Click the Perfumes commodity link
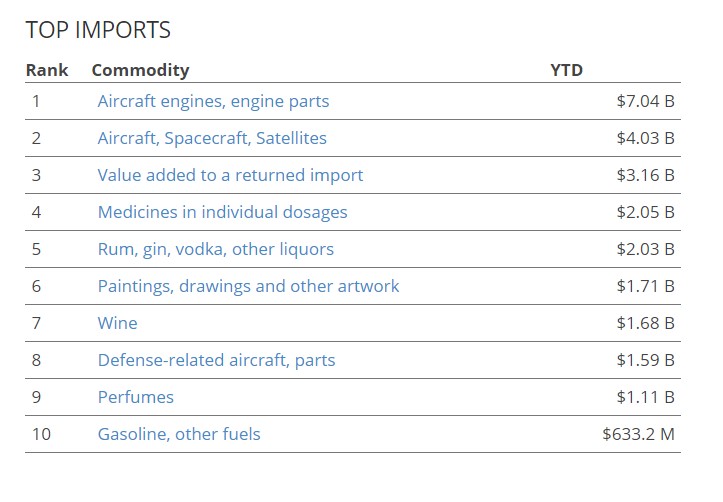Image resolution: width=723 pixels, height=502 pixels. (x=136, y=397)
